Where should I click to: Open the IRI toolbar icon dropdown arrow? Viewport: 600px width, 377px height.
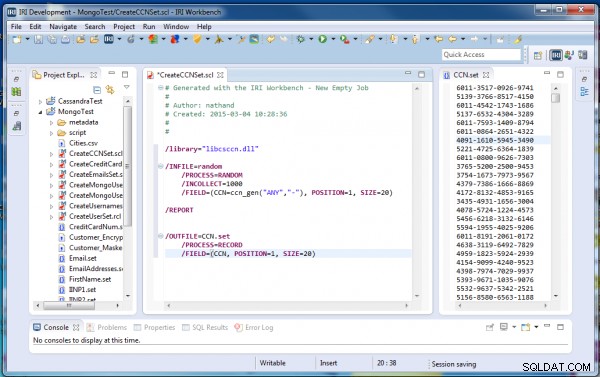coord(119,39)
